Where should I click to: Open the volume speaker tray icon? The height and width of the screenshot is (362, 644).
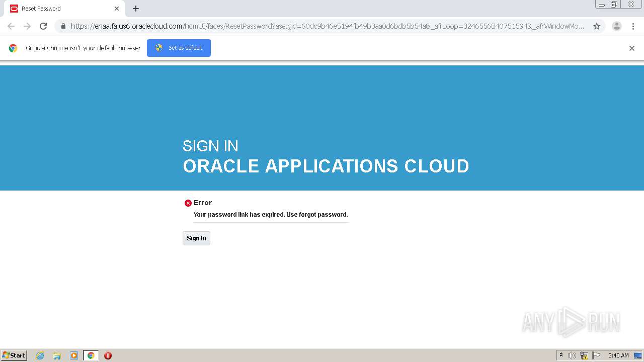pyautogui.click(x=572, y=355)
